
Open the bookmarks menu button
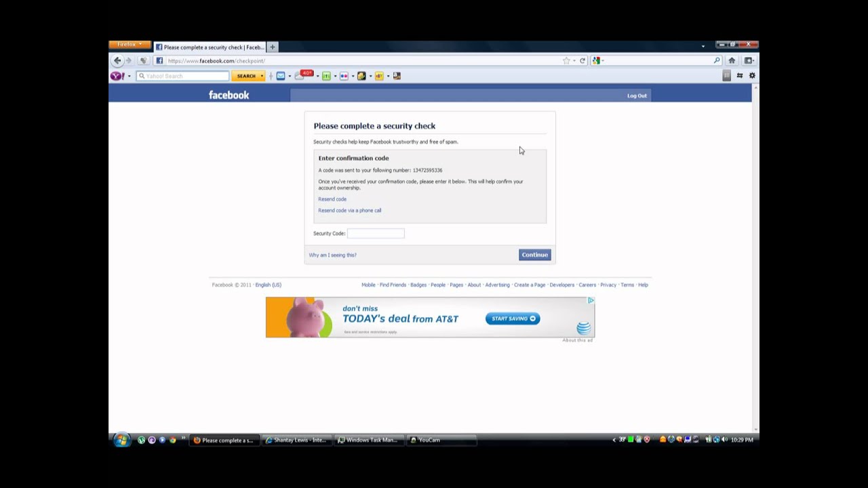[749, 61]
